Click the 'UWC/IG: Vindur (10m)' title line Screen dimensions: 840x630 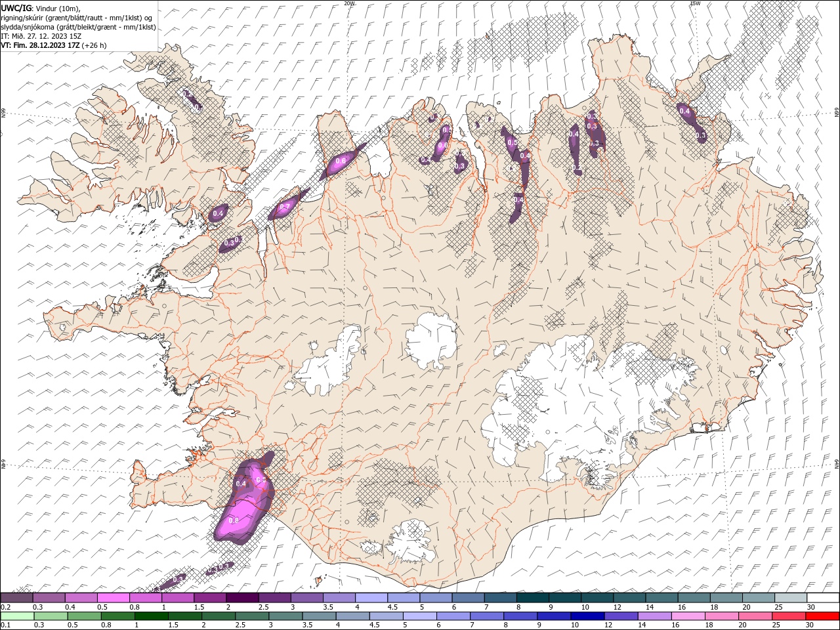[x=41, y=8]
